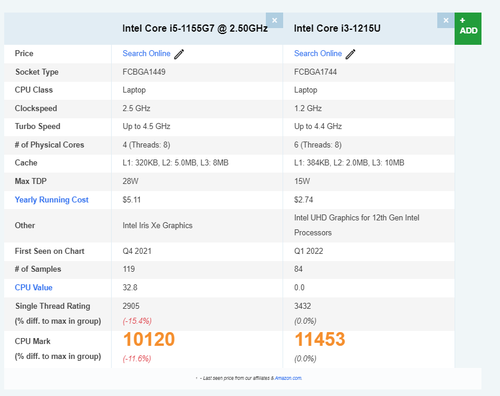
Task: Click the Up to 4.5 GHz turbo value
Action: (x=146, y=126)
